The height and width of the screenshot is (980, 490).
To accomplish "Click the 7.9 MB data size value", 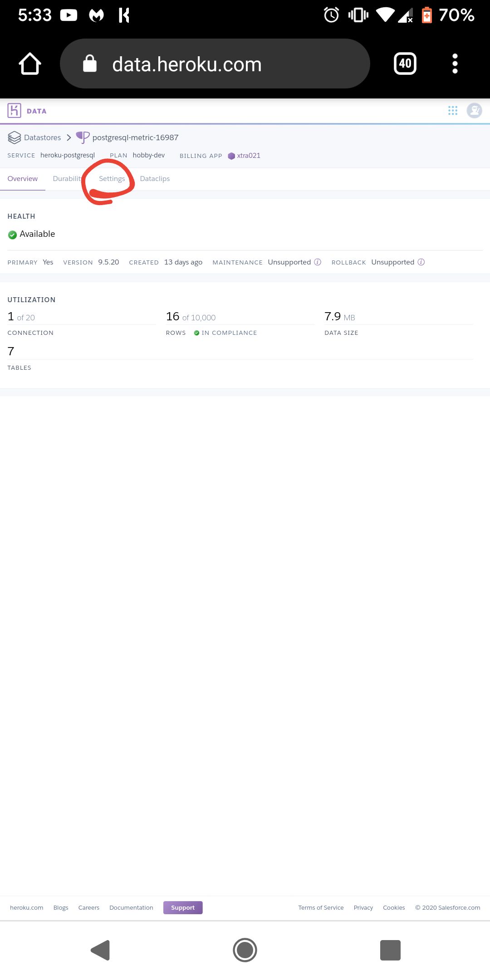I will 340,317.
